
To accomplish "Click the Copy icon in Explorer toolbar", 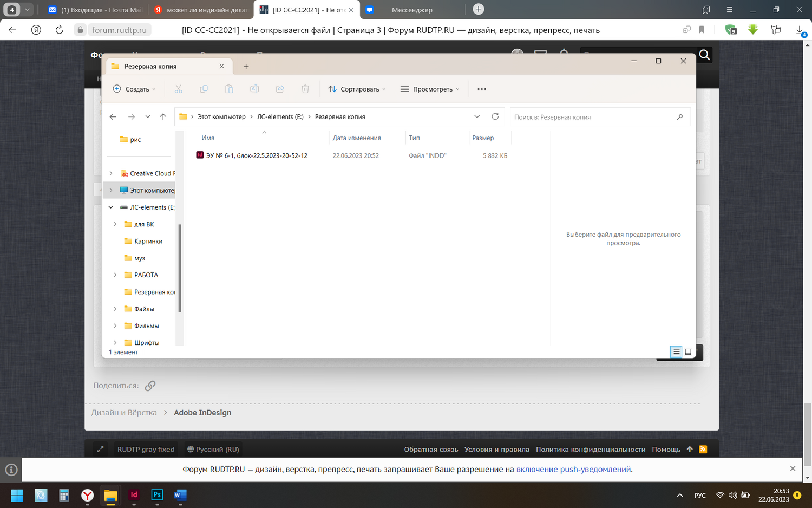I will pyautogui.click(x=204, y=89).
